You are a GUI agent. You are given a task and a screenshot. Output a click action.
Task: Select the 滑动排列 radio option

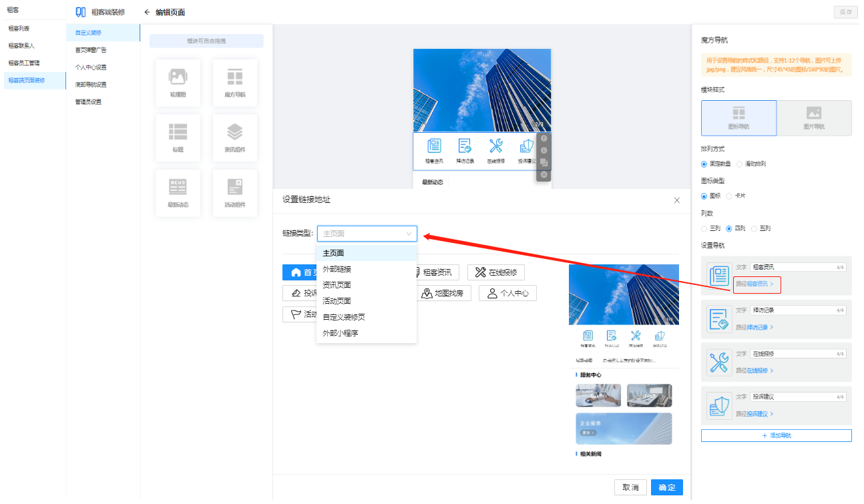pos(740,164)
